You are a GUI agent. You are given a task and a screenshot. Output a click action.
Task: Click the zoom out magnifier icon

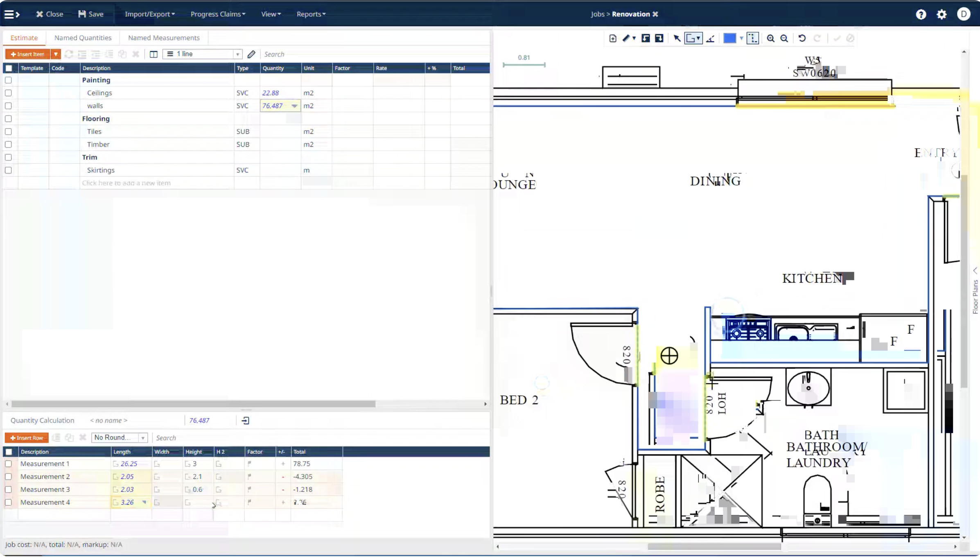[784, 38]
